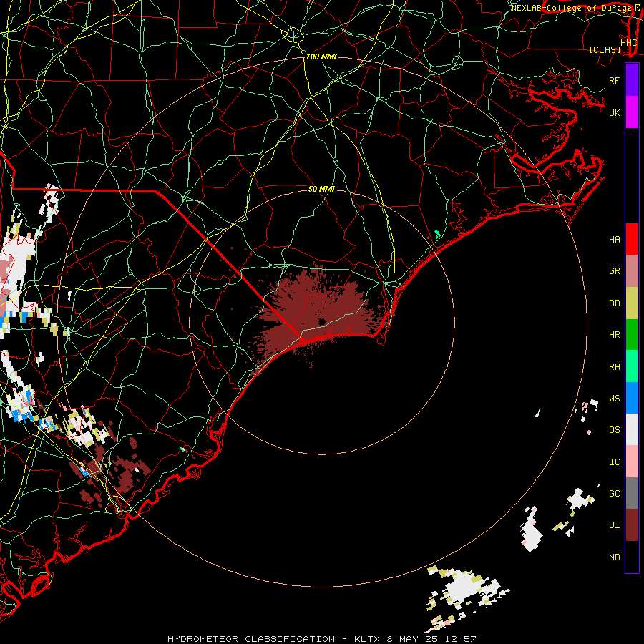
Task: Click the magenta UK legend color swatch
Action: coord(632,112)
